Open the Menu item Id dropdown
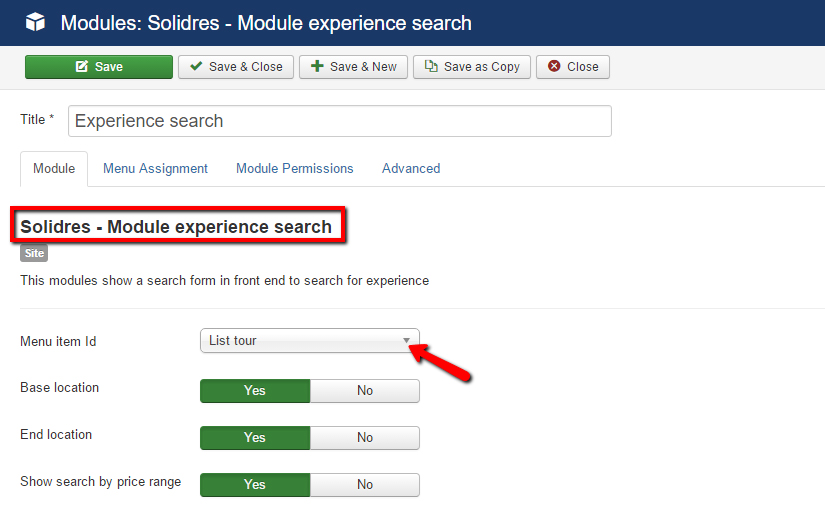Viewport: 825px width, 510px height. pyautogui.click(x=310, y=341)
